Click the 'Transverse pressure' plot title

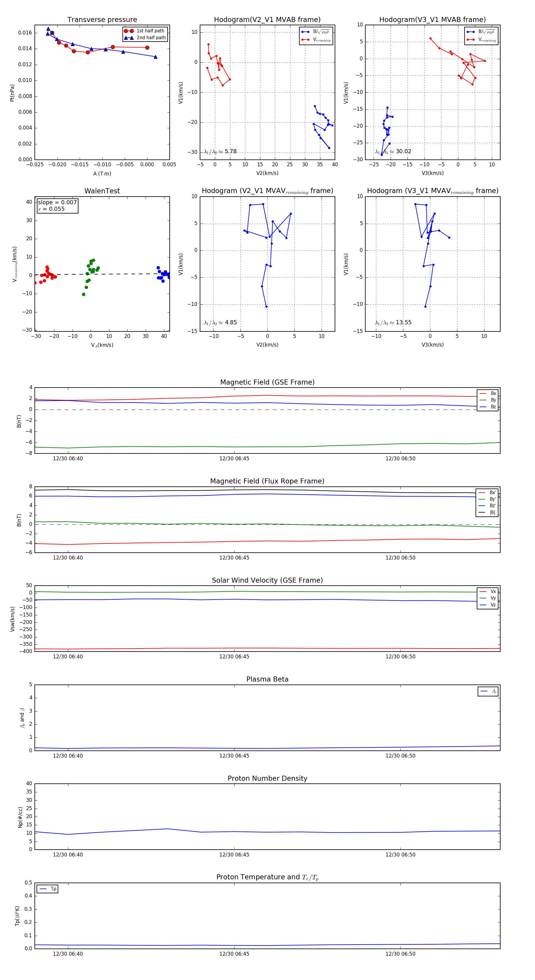tap(102, 20)
